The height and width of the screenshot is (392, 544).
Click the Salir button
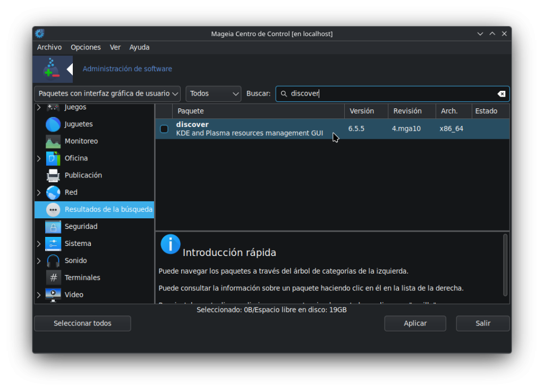[482, 323]
